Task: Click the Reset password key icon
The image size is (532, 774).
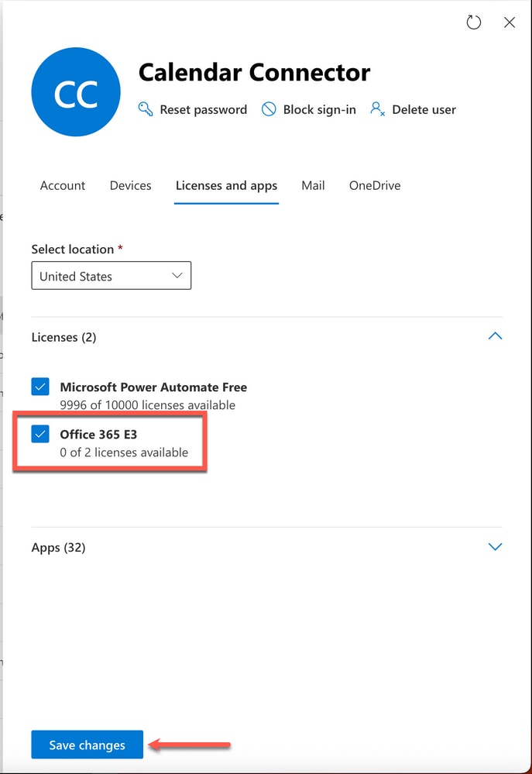Action: tap(146, 109)
